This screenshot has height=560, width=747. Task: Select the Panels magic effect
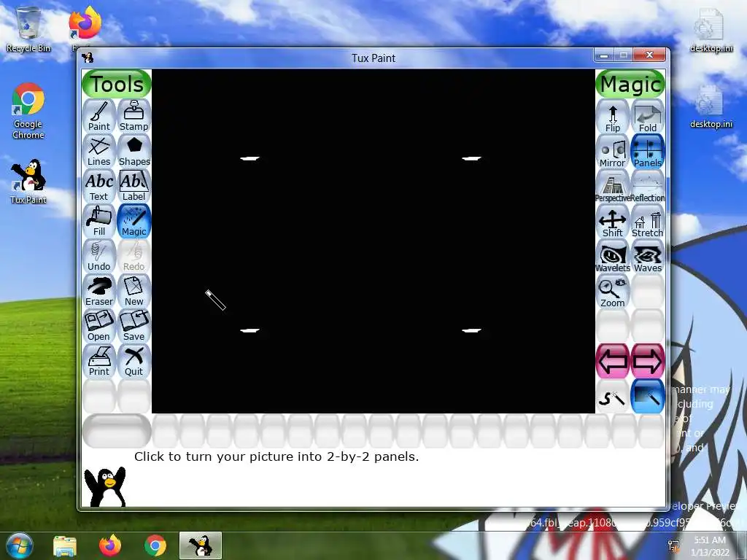click(x=648, y=152)
